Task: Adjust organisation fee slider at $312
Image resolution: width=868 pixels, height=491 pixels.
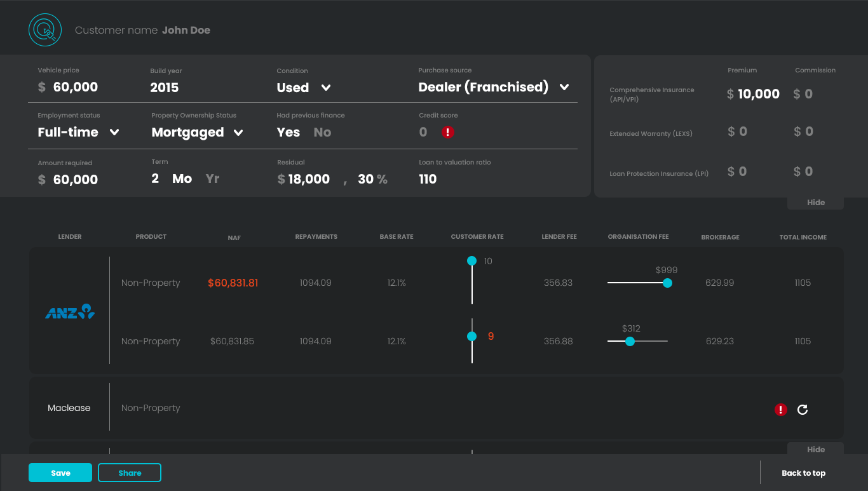Action: pyautogui.click(x=630, y=341)
